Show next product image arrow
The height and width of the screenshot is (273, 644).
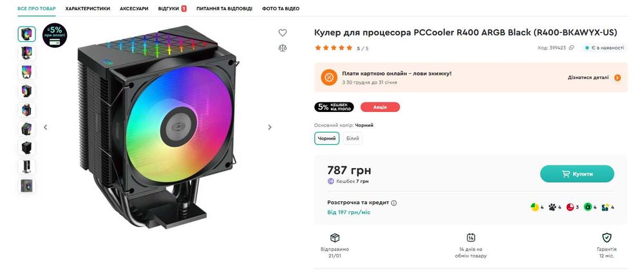tap(270, 127)
